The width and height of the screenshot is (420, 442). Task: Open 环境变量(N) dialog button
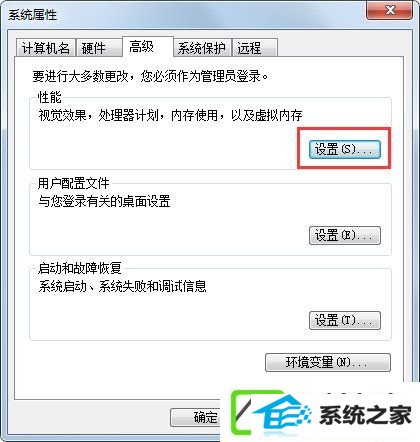[x=327, y=362]
